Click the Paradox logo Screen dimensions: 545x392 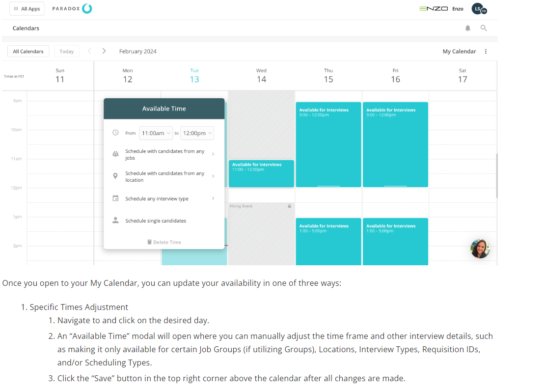(x=72, y=9)
